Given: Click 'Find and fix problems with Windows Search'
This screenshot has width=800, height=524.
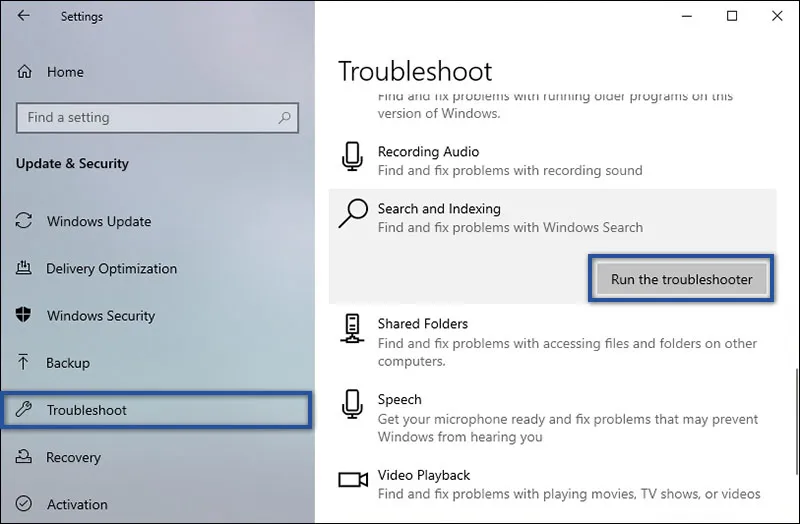Looking at the screenshot, I should pos(510,228).
